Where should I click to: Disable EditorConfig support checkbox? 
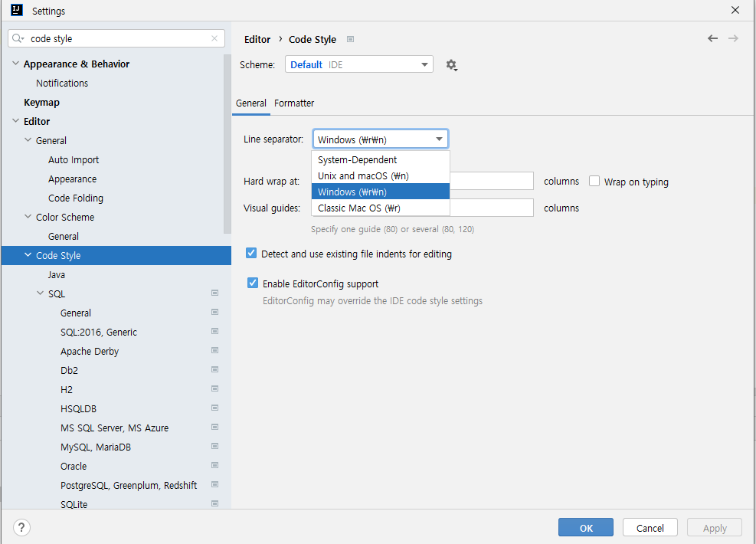[253, 283]
